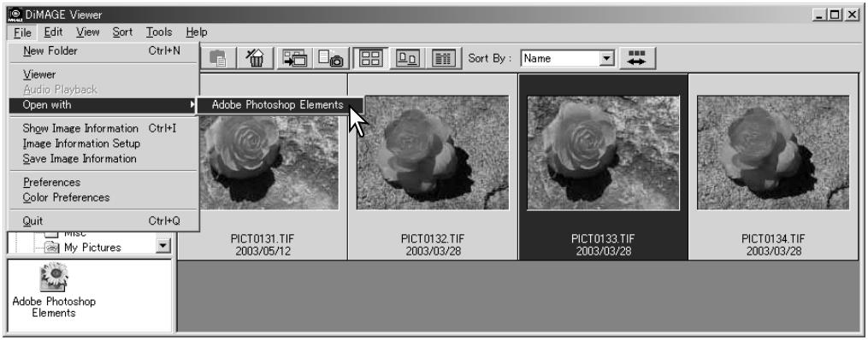868x340 pixels.
Task: Open Color Preferences
Action: click(x=103, y=197)
